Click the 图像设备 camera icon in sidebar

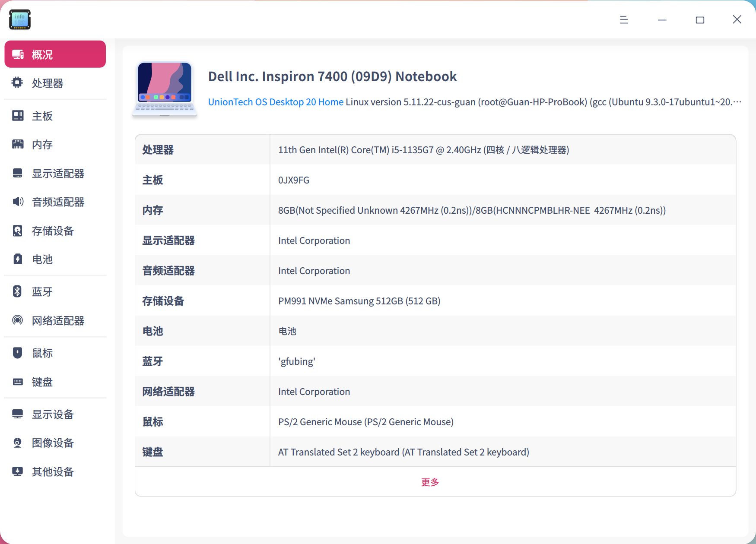(x=17, y=443)
